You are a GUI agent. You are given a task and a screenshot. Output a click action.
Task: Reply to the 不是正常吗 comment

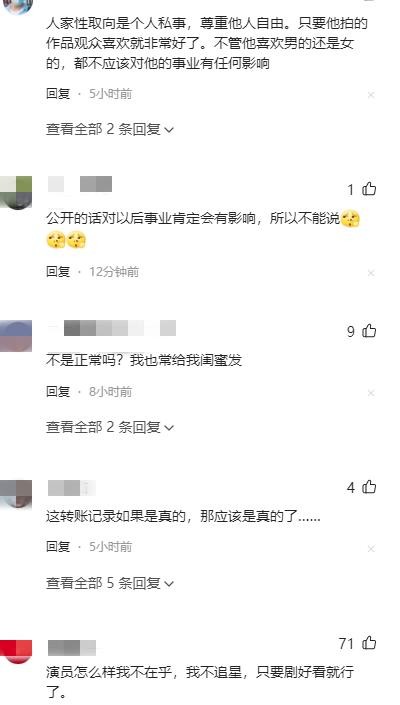point(58,392)
